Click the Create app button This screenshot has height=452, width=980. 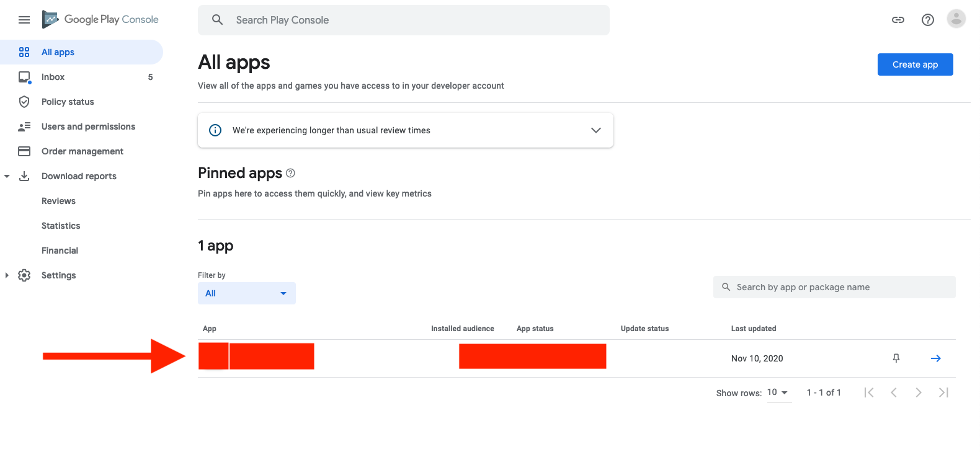coord(914,64)
